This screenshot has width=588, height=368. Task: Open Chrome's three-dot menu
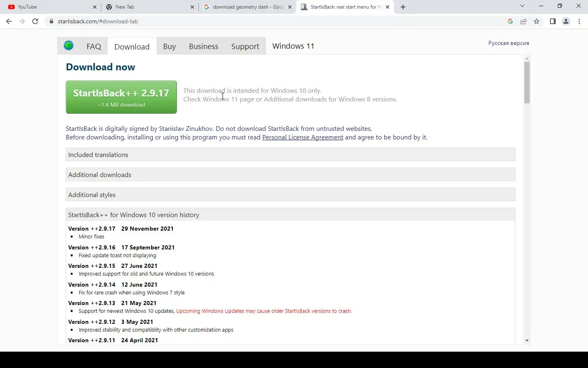[579, 21]
